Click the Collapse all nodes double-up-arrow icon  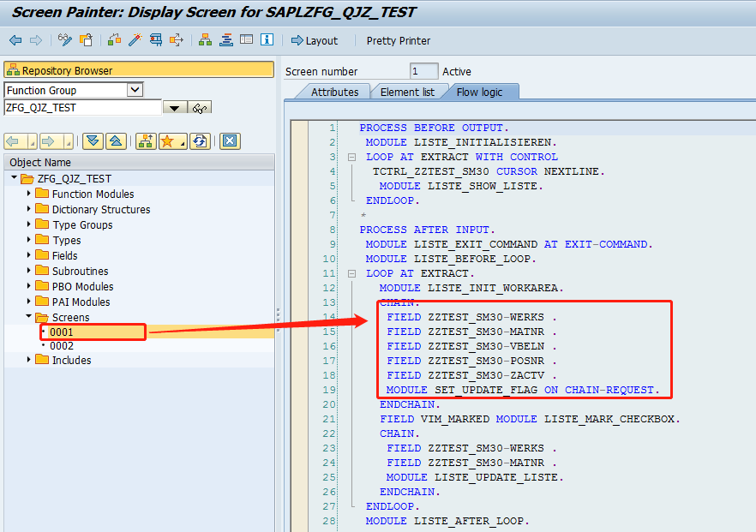[117, 141]
